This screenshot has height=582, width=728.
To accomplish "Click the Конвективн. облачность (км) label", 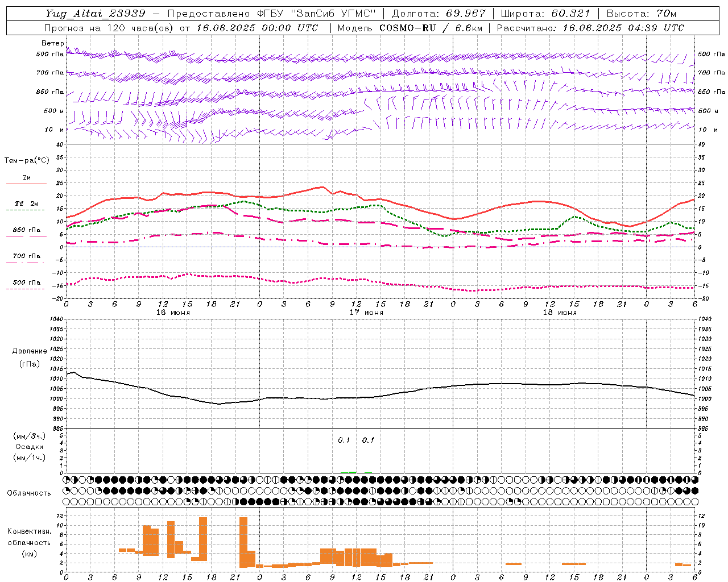I will [x=29, y=542].
